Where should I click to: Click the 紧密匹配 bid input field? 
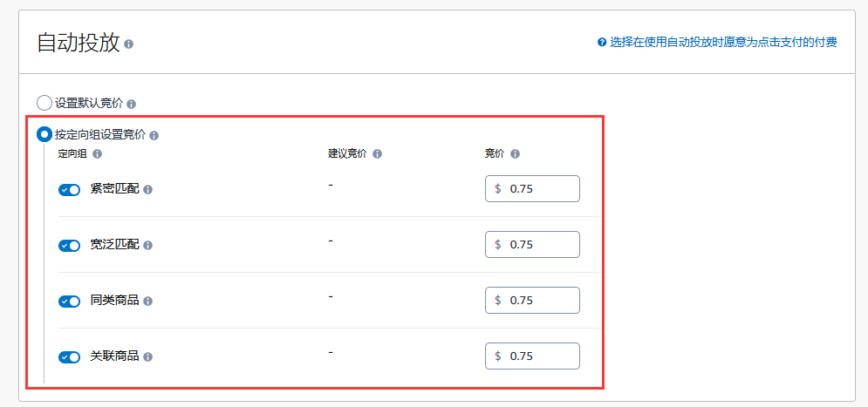532,188
